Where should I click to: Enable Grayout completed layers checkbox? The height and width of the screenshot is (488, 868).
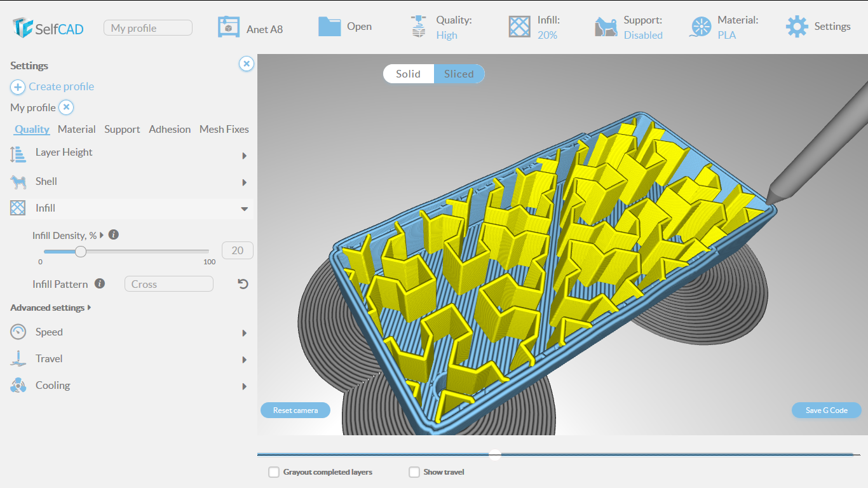pyautogui.click(x=274, y=472)
